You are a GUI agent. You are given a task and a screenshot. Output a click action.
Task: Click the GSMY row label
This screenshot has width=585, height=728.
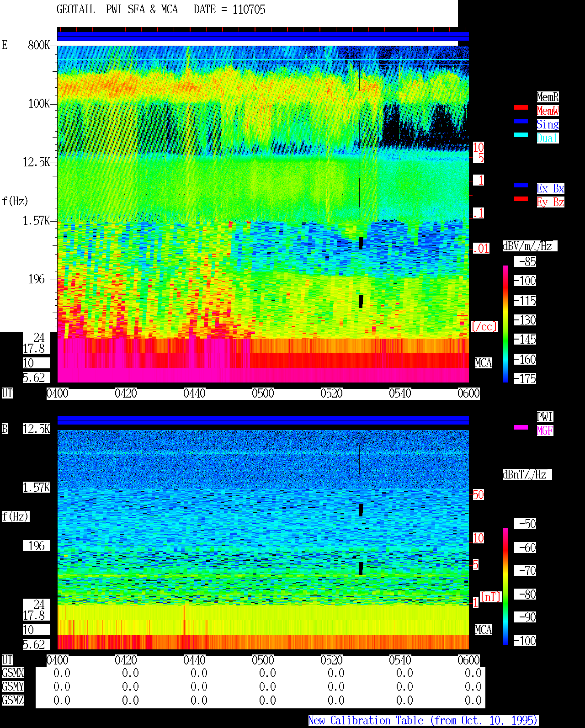pyautogui.click(x=13, y=686)
